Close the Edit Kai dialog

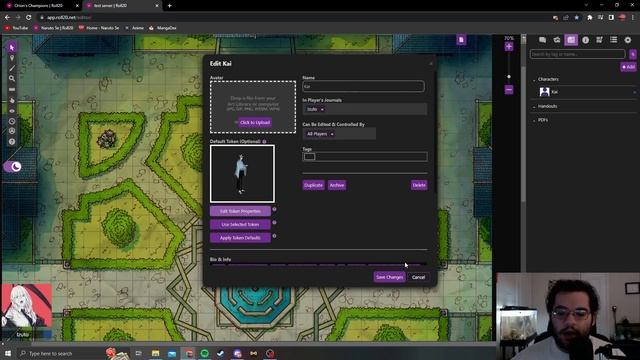coord(431,64)
